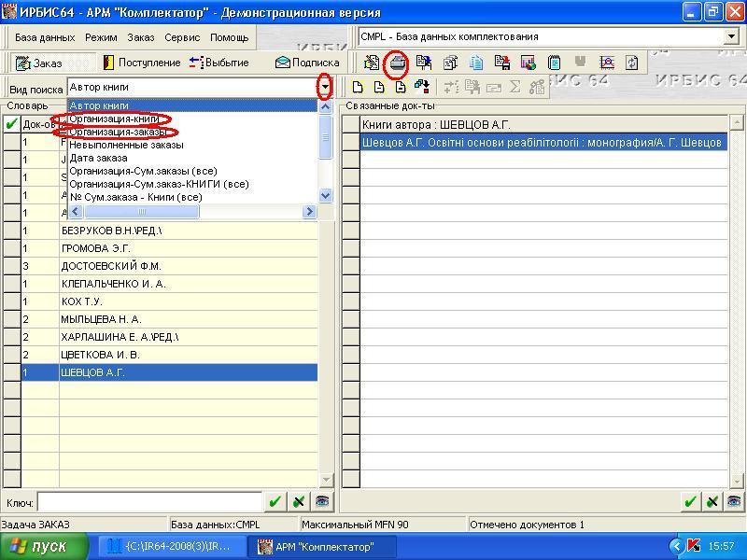Click the Заказ mode button
The width and height of the screenshot is (747, 560).
coord(39,63)
